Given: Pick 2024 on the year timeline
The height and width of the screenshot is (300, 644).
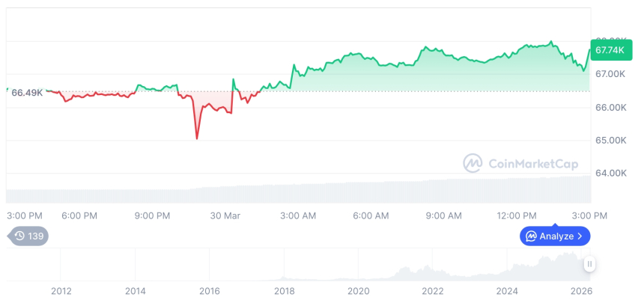Looking at the screenshot, I should pos(507,291).
